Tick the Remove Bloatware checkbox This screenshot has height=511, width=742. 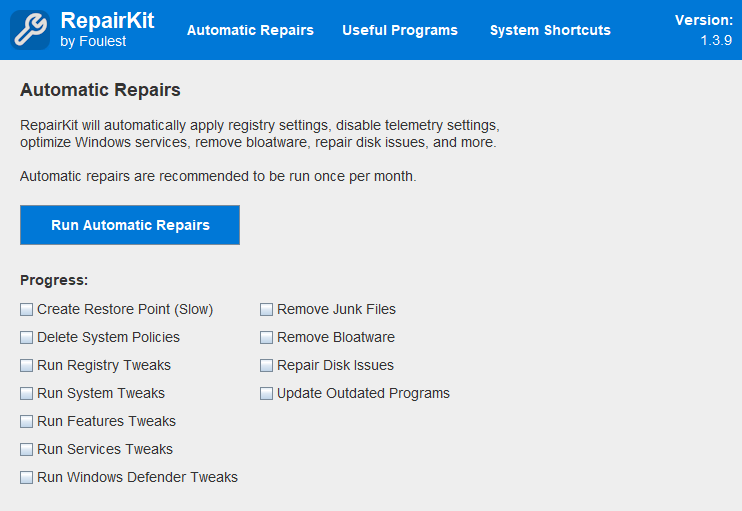pyautogui.click(x=266, y=337)
